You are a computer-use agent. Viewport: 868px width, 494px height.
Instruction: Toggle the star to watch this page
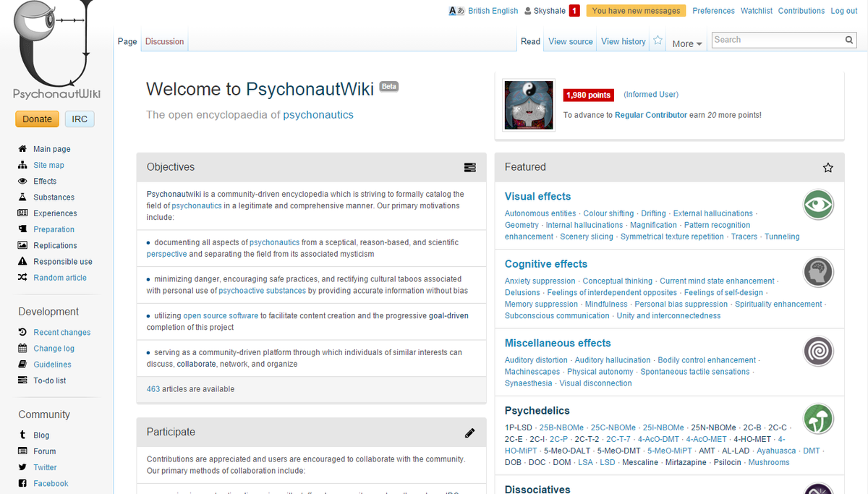[x=657, y=41]
